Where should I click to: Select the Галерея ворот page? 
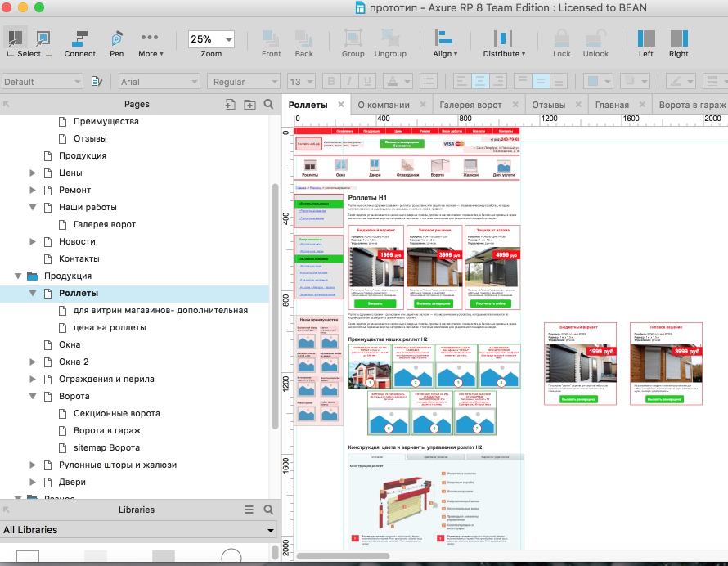(105, 224)
